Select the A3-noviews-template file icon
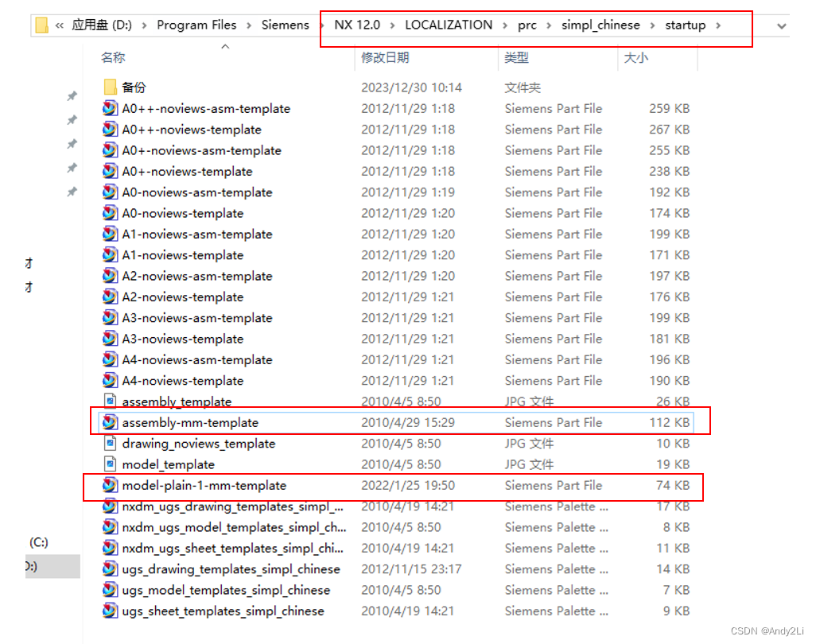Screen dimensions: 816x644 pyautogui.click(x=110, y=338)
